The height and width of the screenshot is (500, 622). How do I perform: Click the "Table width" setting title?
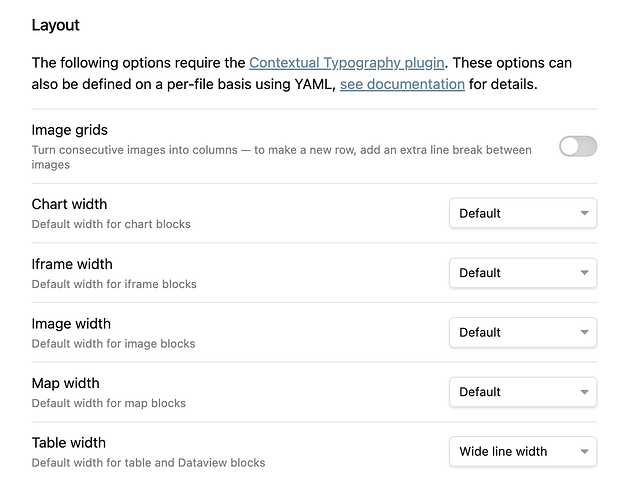point(69,443)
